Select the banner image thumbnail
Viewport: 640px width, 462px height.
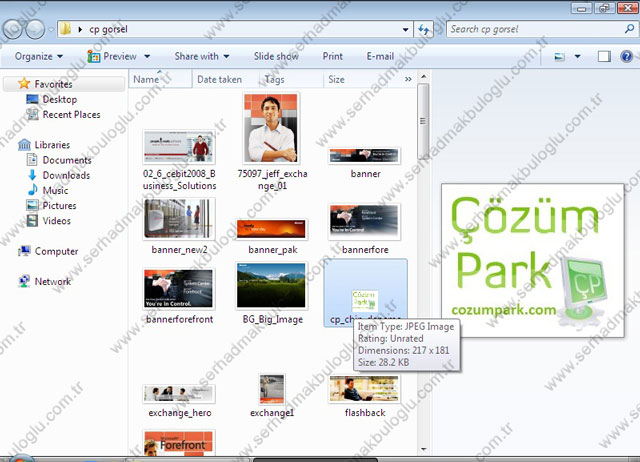pyautogui.click(x=364, y=155)
